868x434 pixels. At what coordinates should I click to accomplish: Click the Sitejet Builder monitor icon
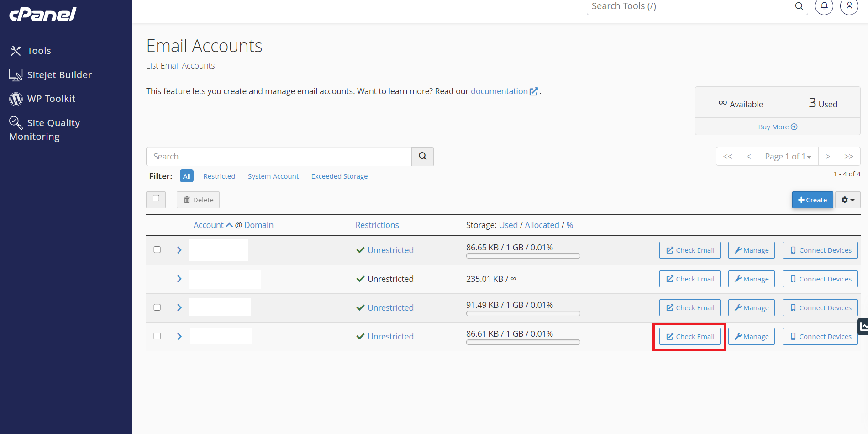(16, 75)
